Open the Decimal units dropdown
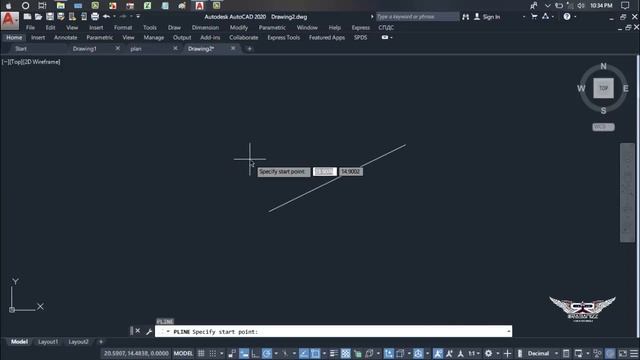Image resolution: width=640 pixels, height=360 pixels. pyautogui.click(x=556, y=353)
